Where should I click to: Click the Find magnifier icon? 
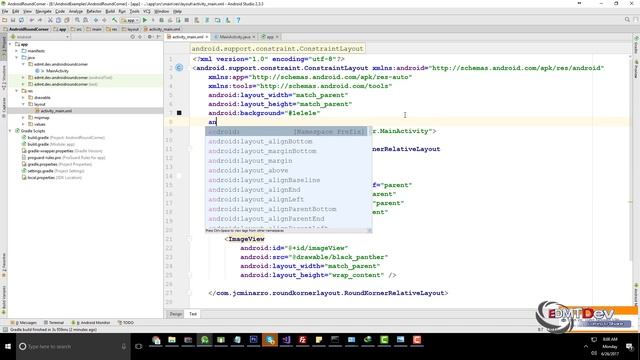click(77, 20)
